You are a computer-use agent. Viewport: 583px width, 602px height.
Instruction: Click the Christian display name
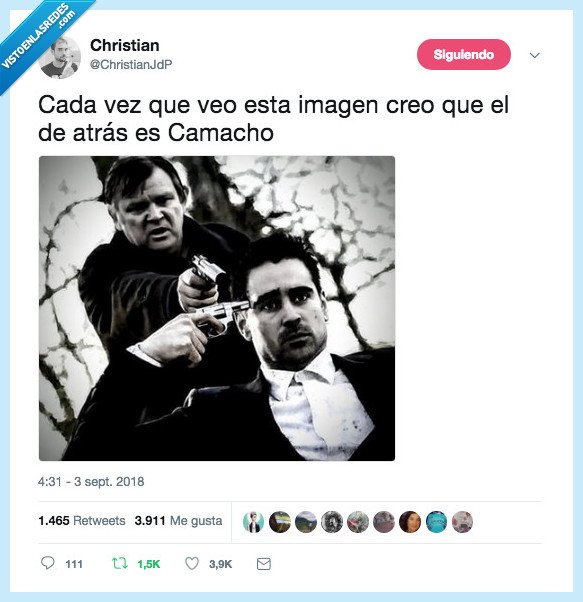pyautogui.click(x=125, y=45)
